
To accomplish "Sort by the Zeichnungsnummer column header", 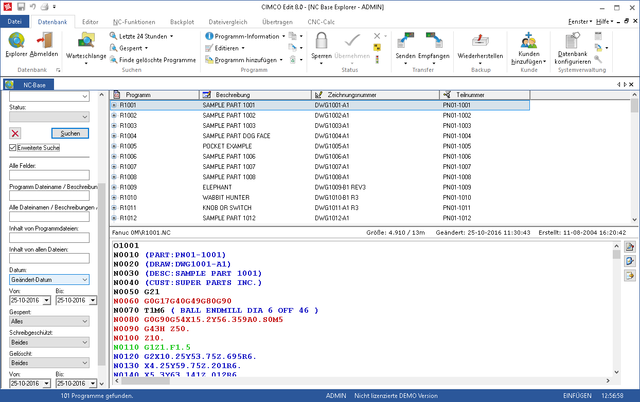I will click(375, 95).
